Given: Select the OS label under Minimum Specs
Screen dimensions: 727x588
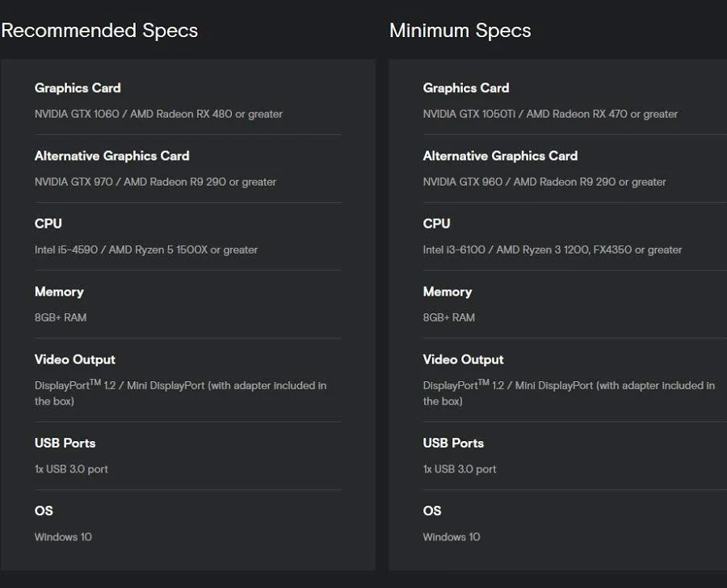Looking at the screenshot, I should (x=432, y=510).
